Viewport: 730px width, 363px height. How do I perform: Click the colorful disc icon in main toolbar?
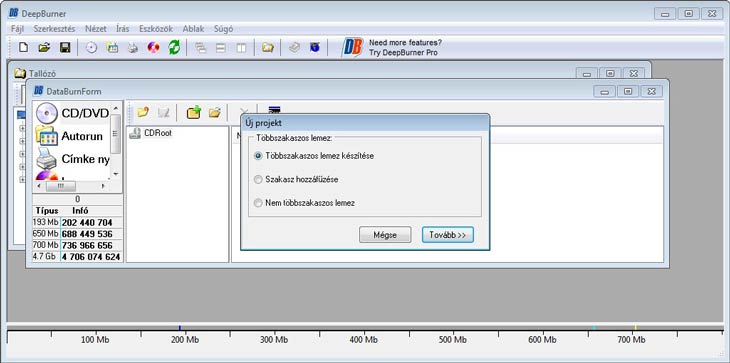153,47
